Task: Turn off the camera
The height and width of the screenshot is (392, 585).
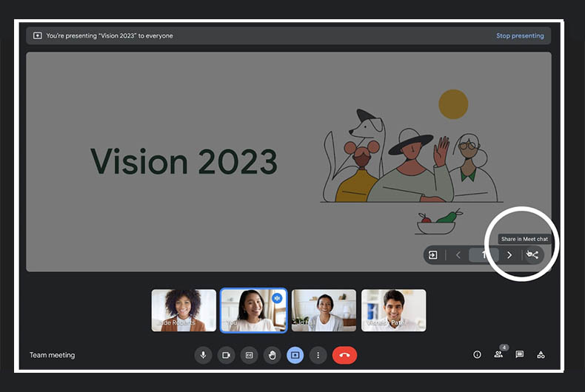Action: tap(226, 355)
